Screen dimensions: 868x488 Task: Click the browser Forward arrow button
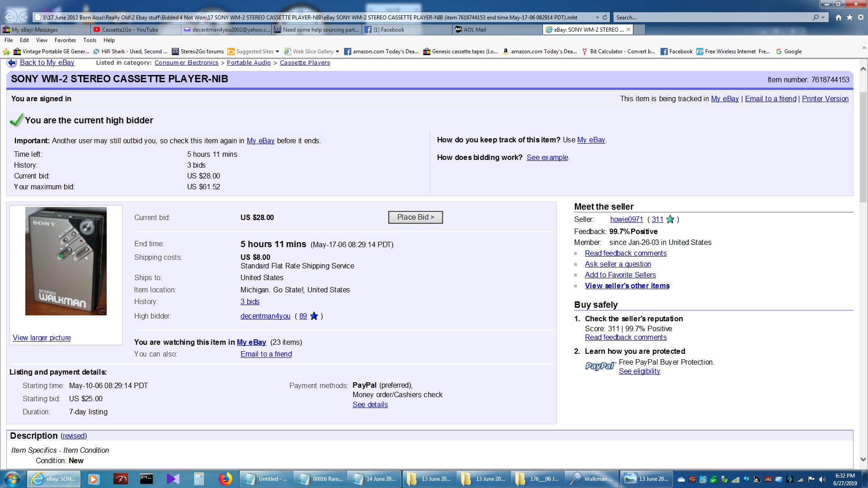[24, 17]
